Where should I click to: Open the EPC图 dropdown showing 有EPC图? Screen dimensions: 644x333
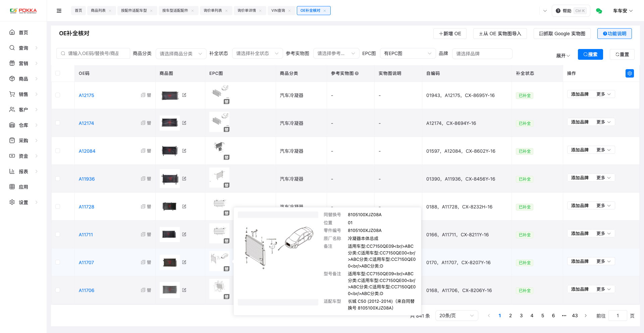[408, 53]
